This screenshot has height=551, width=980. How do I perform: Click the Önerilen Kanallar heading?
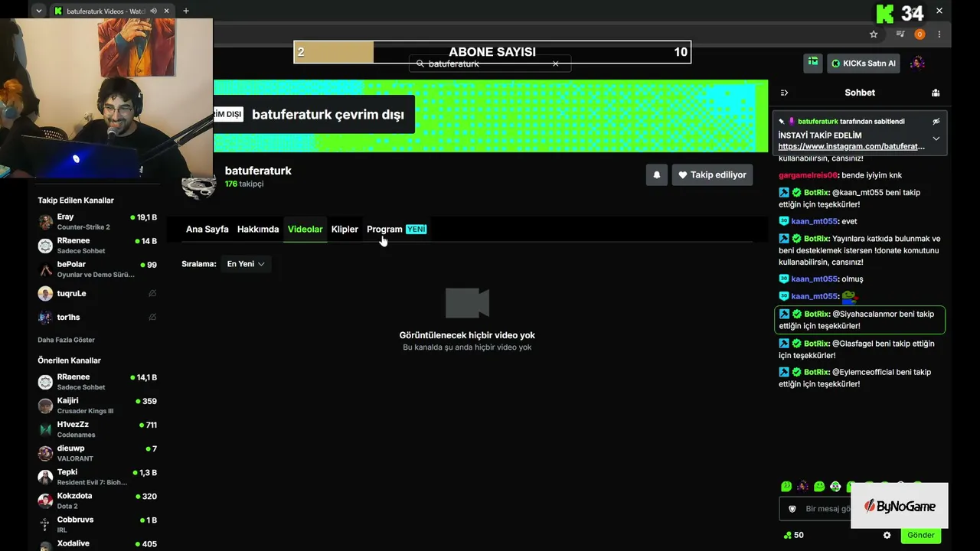click(69, 360)
